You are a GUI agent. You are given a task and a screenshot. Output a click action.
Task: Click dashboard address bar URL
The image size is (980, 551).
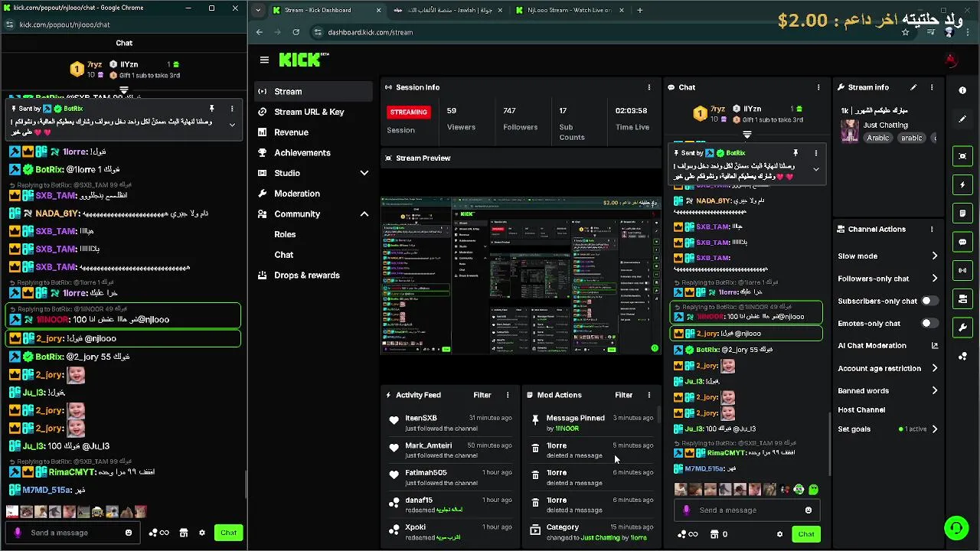point(371,32)
